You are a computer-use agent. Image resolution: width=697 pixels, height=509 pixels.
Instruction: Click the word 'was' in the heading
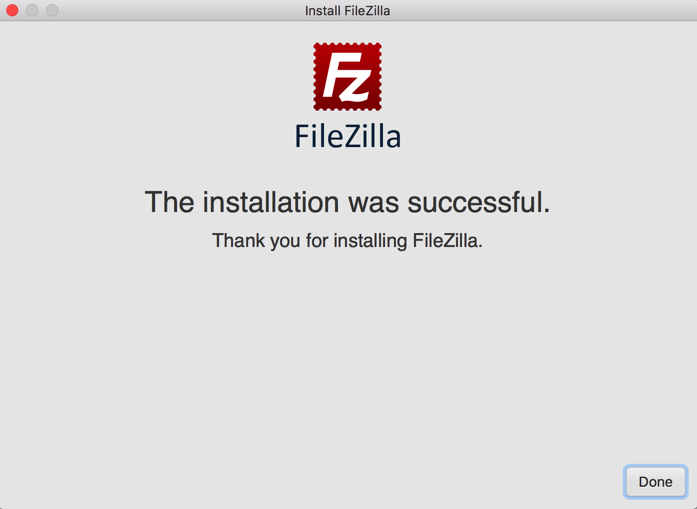click(x=373, y=204)
